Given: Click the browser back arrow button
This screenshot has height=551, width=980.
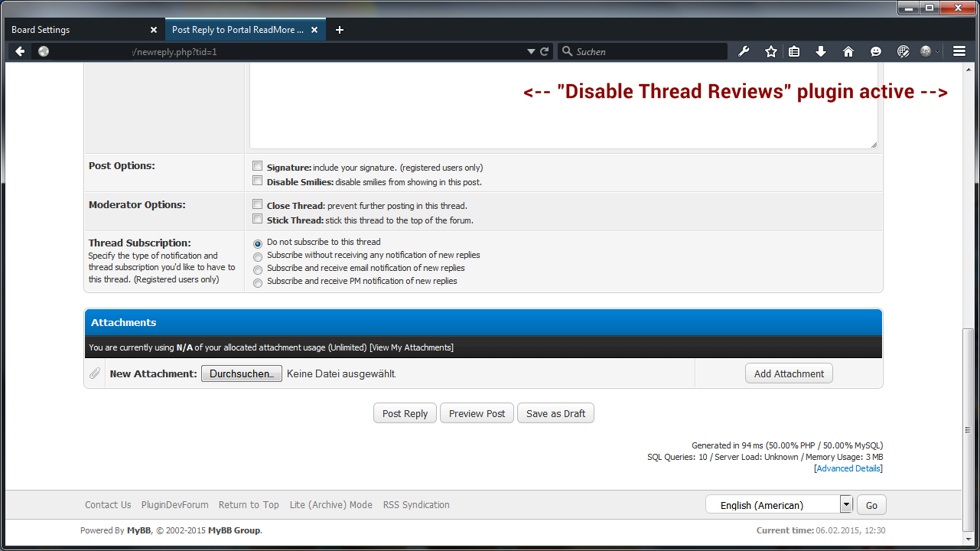Looking at the screenshot, I should pyautogui.click(x=20, y=51).
